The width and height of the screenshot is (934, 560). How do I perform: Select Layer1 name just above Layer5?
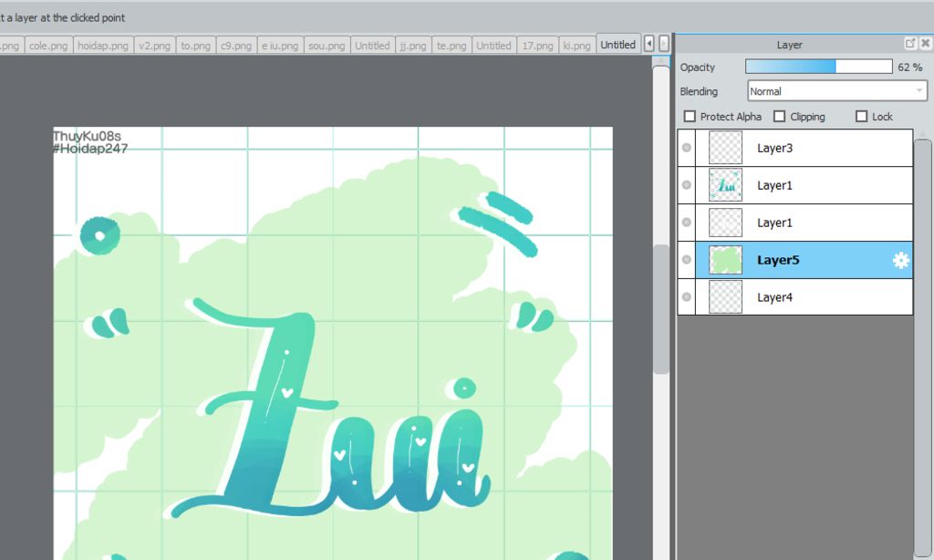click(774, 223)
